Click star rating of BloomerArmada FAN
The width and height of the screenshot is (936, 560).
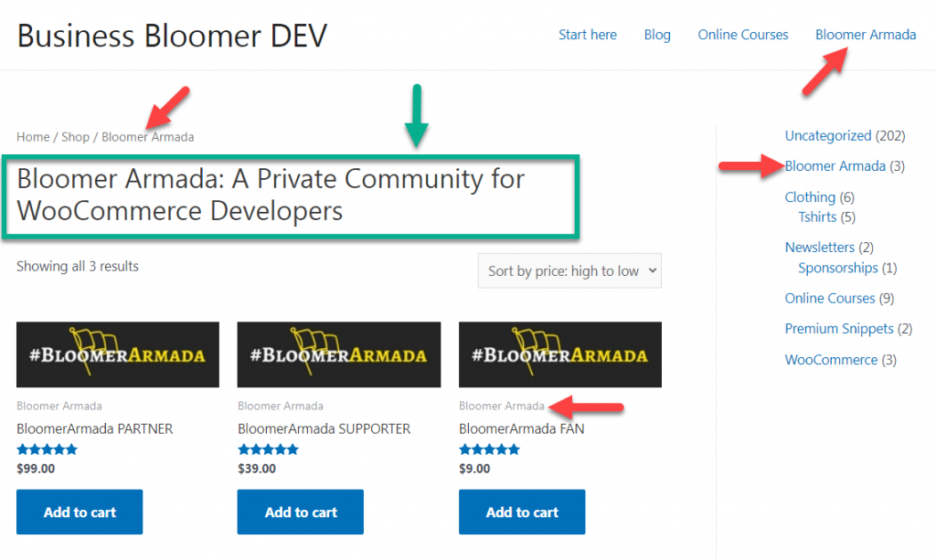tap(490, 449)
